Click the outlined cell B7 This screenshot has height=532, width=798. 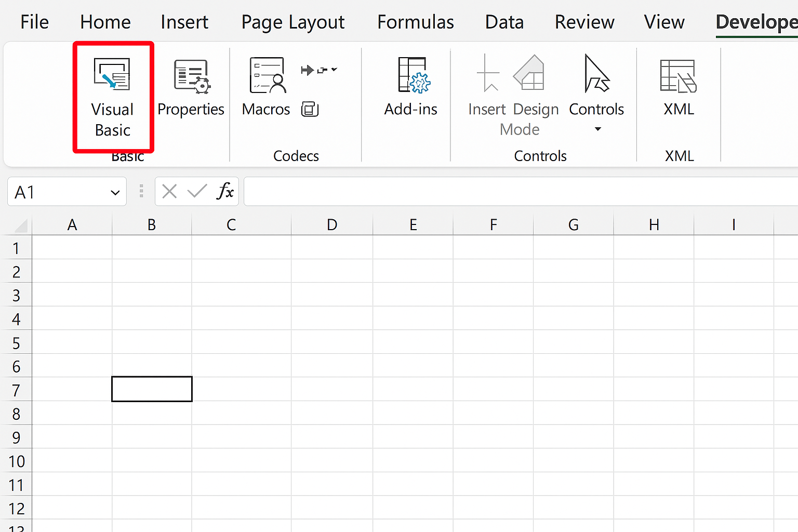pyautogui.click(x=152, y=389)
